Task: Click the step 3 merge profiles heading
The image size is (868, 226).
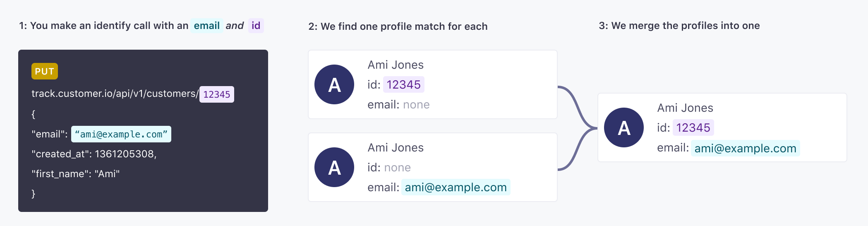Action: click(x=679, y=26)
